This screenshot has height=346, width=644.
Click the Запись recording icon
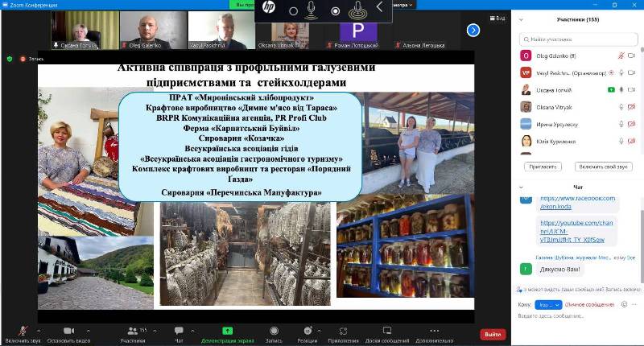[x=274, y=331]
